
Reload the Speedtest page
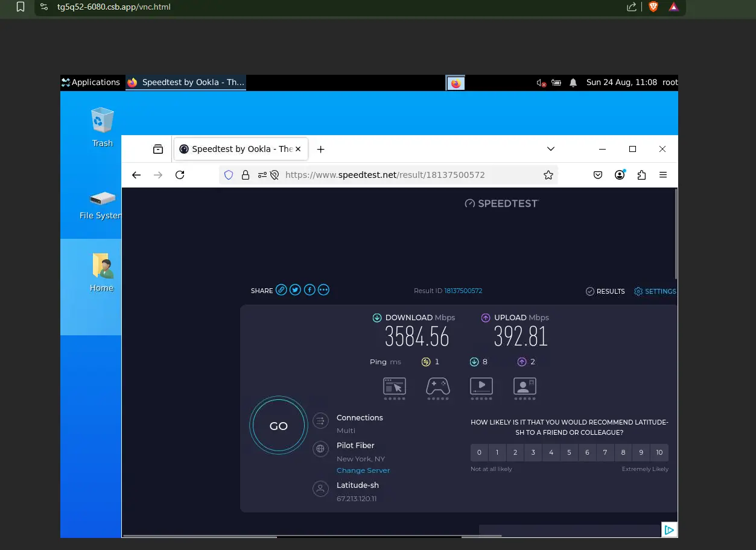tap(180, 175)
